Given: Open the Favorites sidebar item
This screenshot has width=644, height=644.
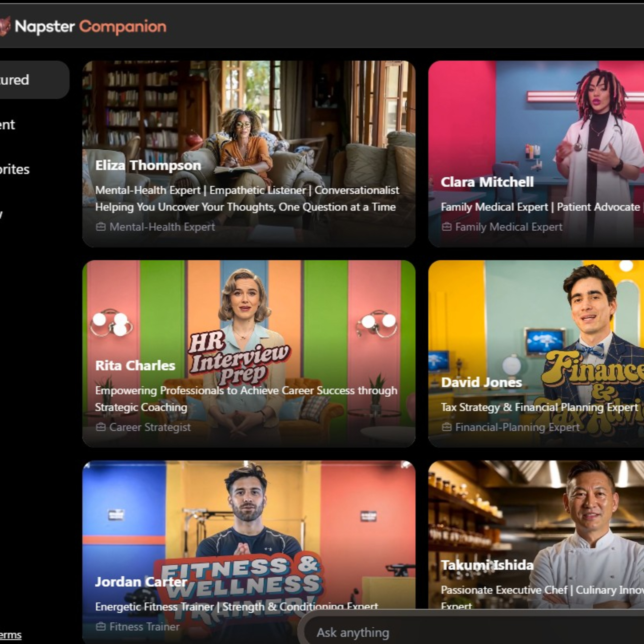Looking at the screenshot, I should pyautogui.click(x=15, y=169).
